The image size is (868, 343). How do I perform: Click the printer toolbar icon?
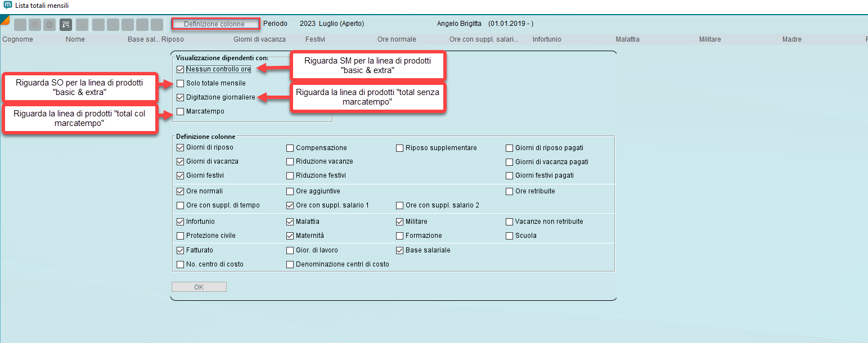pyautogui.click(x=82, y=25)
